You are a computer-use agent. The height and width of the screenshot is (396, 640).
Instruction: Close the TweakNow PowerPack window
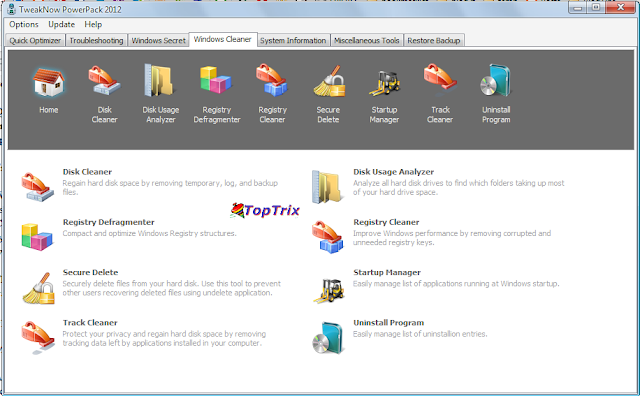pyautogui.click(x=621, y=7)
